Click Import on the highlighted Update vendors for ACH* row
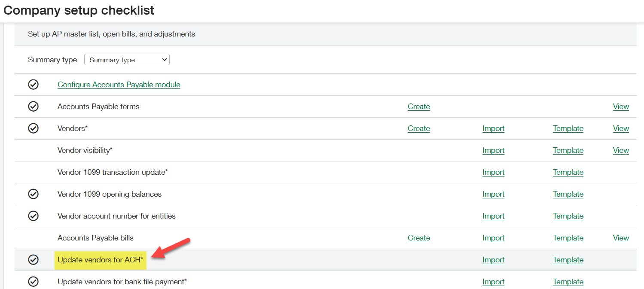Image resolution: width=644 pixels, height=289 pixels. (x=493, y=260)
